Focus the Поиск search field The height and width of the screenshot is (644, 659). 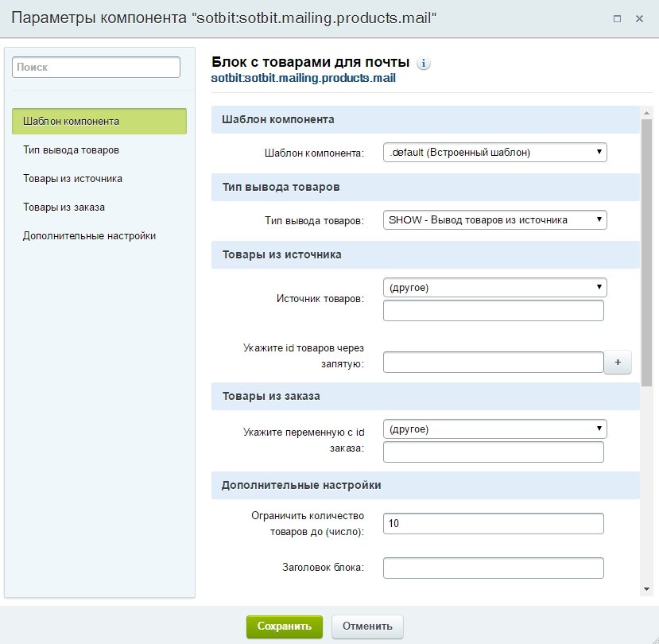click(x=96, y=68)
